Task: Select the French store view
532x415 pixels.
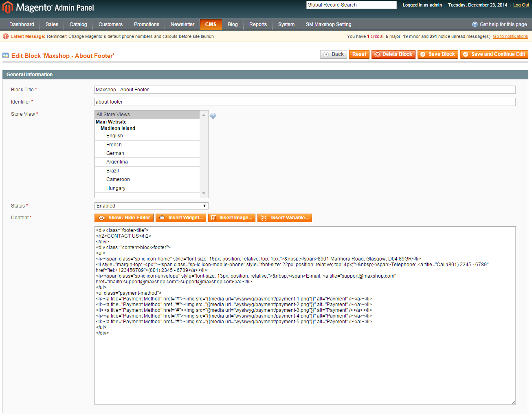Action: tap(147, 145)
